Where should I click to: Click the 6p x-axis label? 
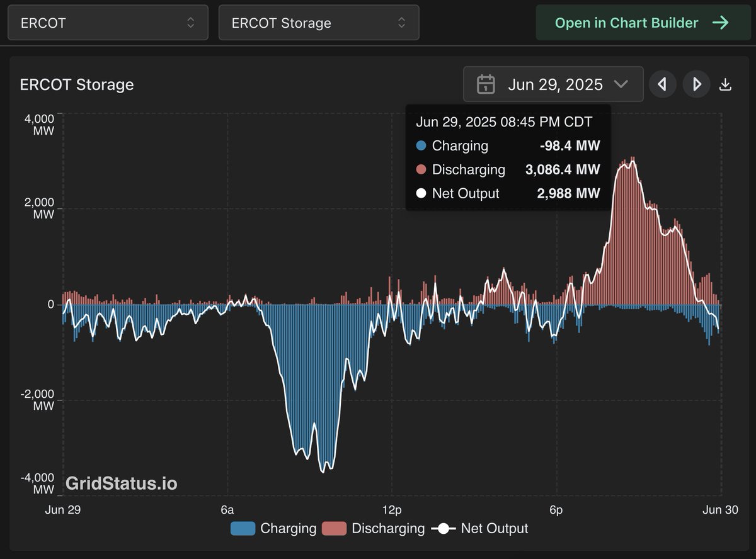click(x=556, y=510)
